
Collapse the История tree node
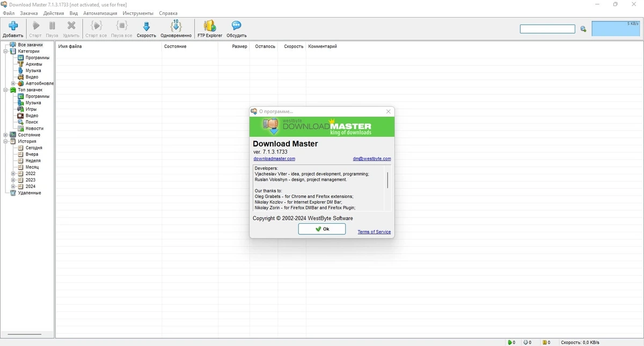[5, 142]
